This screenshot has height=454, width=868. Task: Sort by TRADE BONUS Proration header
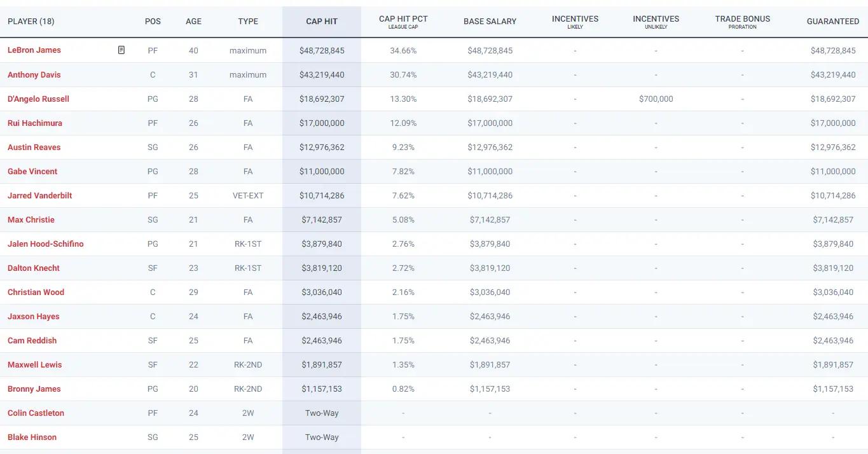(x=742, y=22)
